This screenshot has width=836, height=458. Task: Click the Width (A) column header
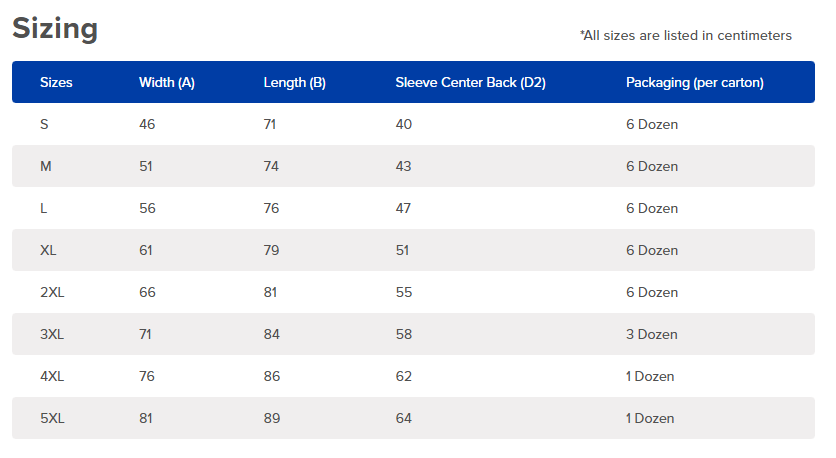(167, 83)
